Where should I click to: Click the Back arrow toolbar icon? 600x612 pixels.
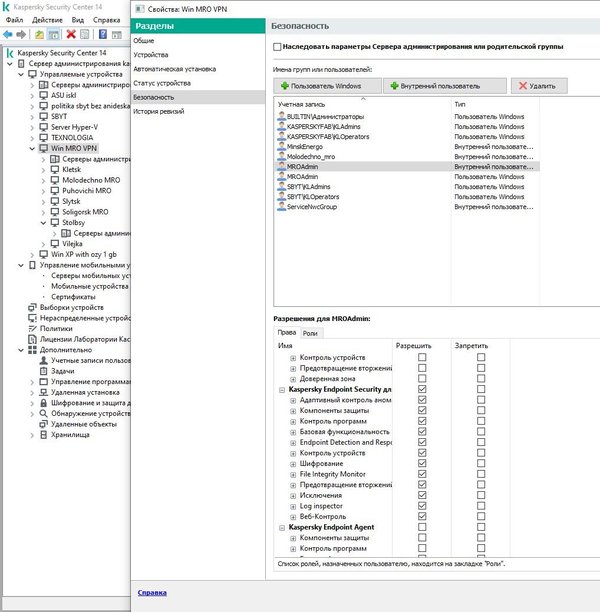[x=8, y=34]
